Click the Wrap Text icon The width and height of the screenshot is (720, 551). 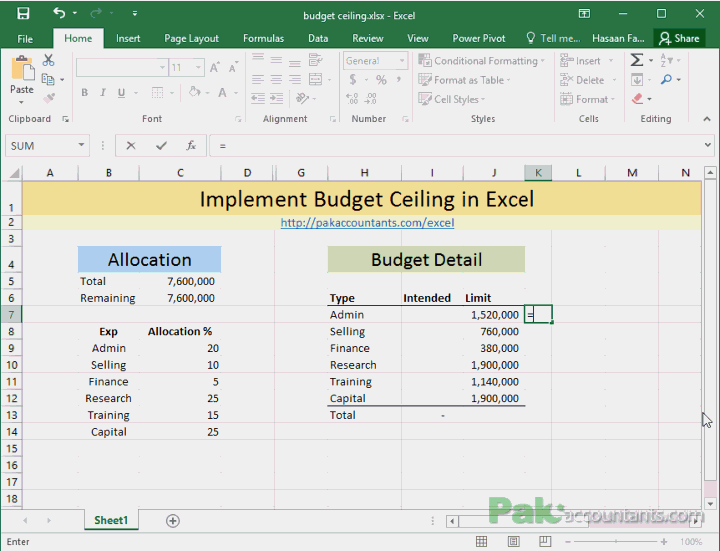pyautogui.click(x=315, y=60)
